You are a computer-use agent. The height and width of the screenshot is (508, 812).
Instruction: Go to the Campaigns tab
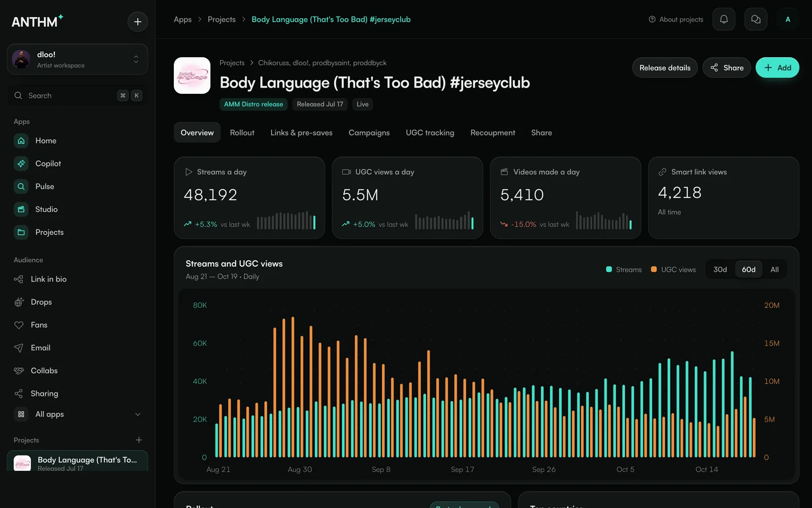[x=369, y=133]
